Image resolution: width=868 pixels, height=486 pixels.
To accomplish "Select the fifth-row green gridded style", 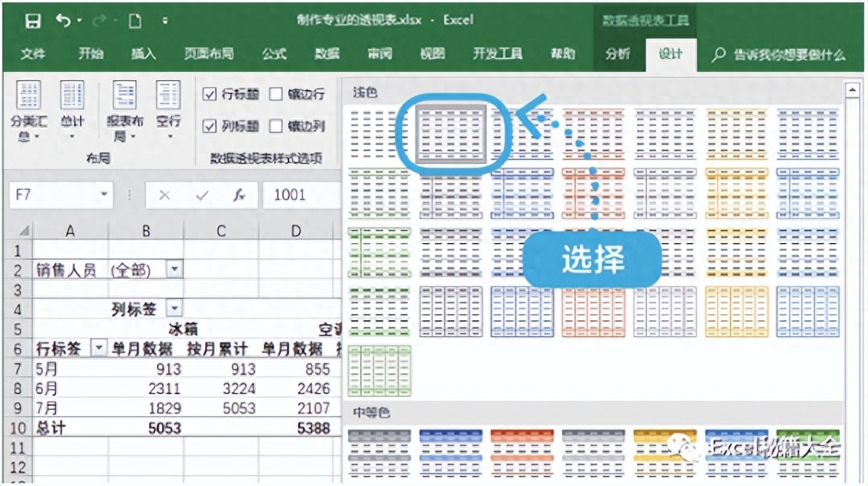I will click(x=379, y=370).
